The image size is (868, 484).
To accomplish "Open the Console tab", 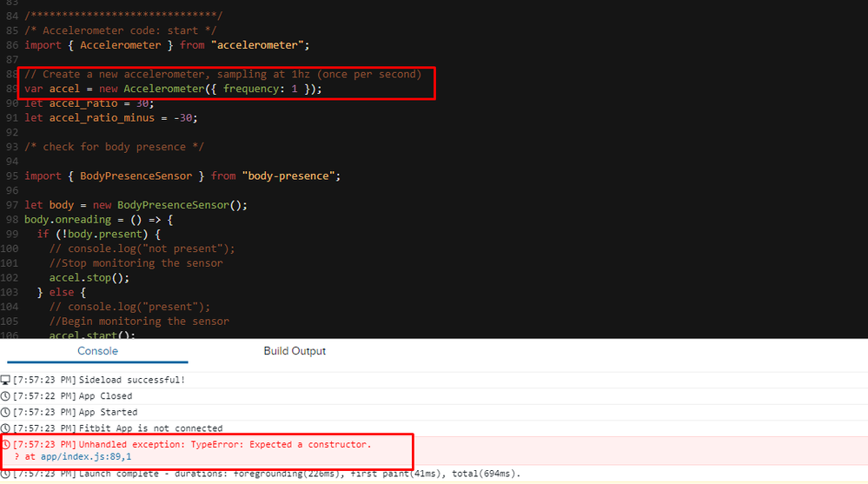I will pos(97,351).
